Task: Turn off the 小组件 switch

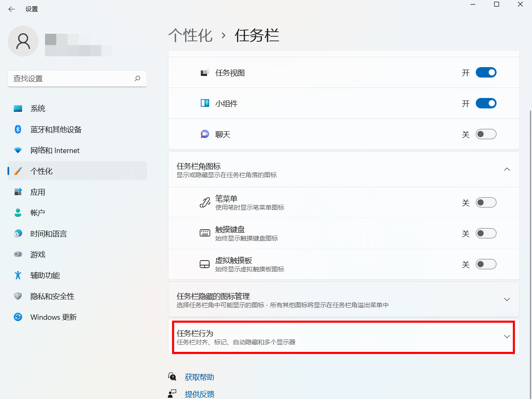Action: [486, 103]
